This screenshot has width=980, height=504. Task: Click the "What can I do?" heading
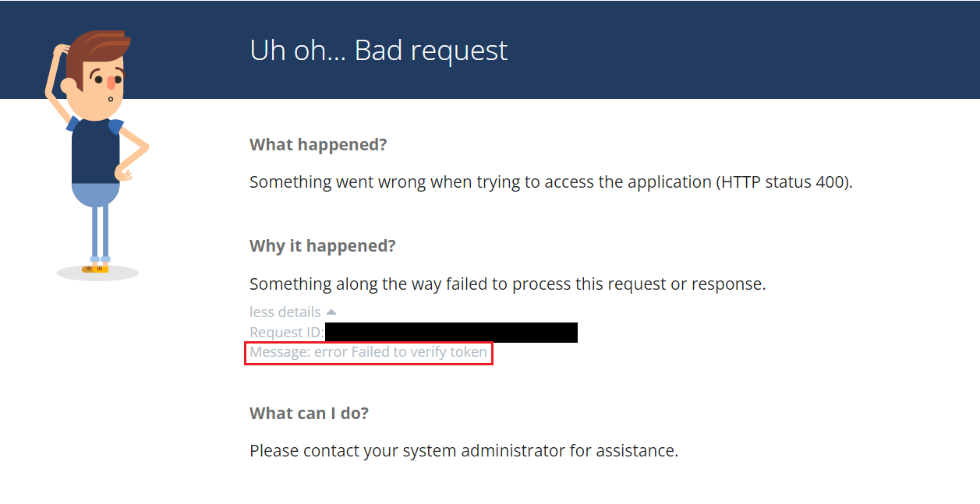[309, 413]
